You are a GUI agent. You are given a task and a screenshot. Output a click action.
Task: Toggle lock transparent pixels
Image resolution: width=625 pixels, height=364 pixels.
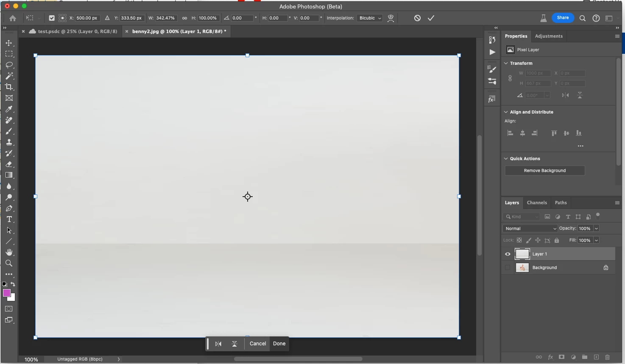[519, 240]
